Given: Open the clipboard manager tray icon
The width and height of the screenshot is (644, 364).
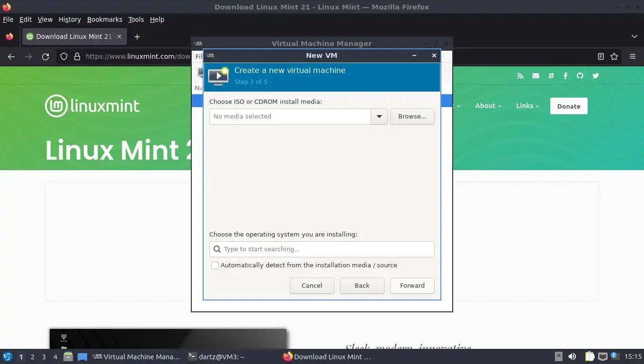Looking at the screenshot, I should click(x=590, y=356).
